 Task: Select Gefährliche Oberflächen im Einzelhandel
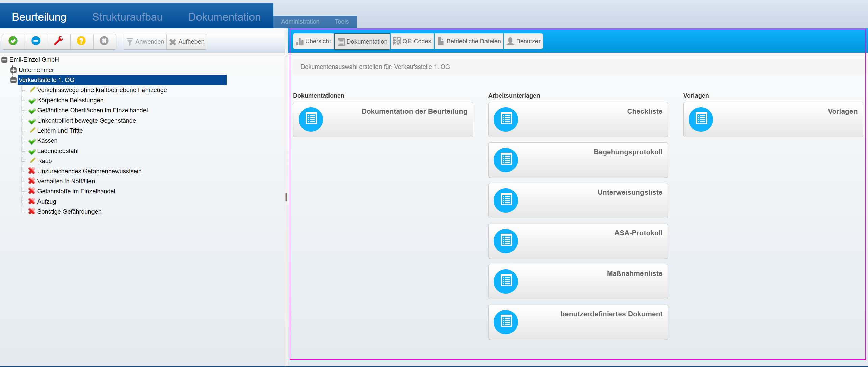click(x=93, y=110)
